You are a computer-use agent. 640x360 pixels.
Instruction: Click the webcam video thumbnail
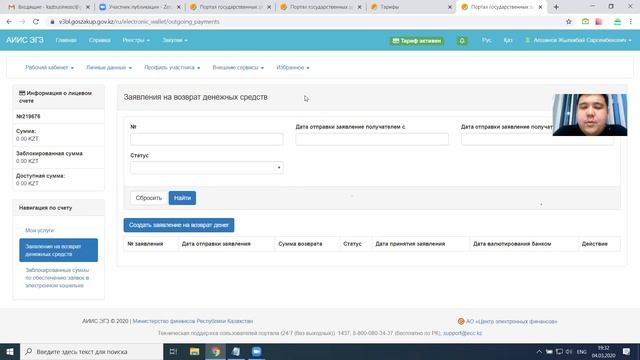click(590, 115)
